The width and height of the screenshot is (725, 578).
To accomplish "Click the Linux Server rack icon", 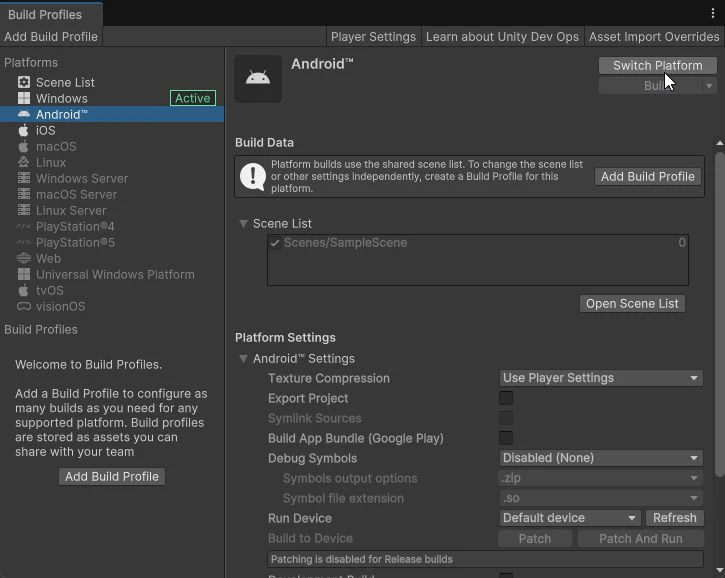I will tap(24, 210).
